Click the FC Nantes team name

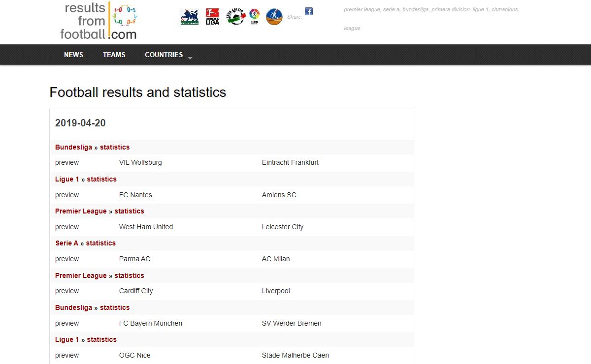135,195
